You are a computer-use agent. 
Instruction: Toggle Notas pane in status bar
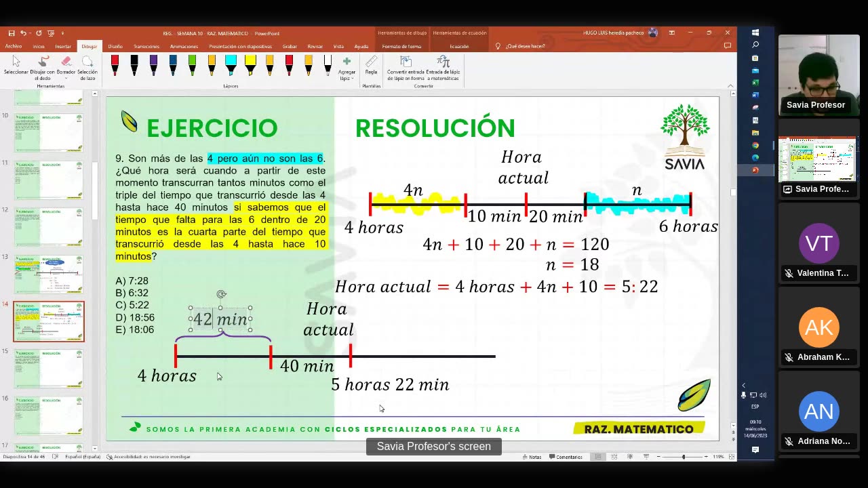(532, 457)
